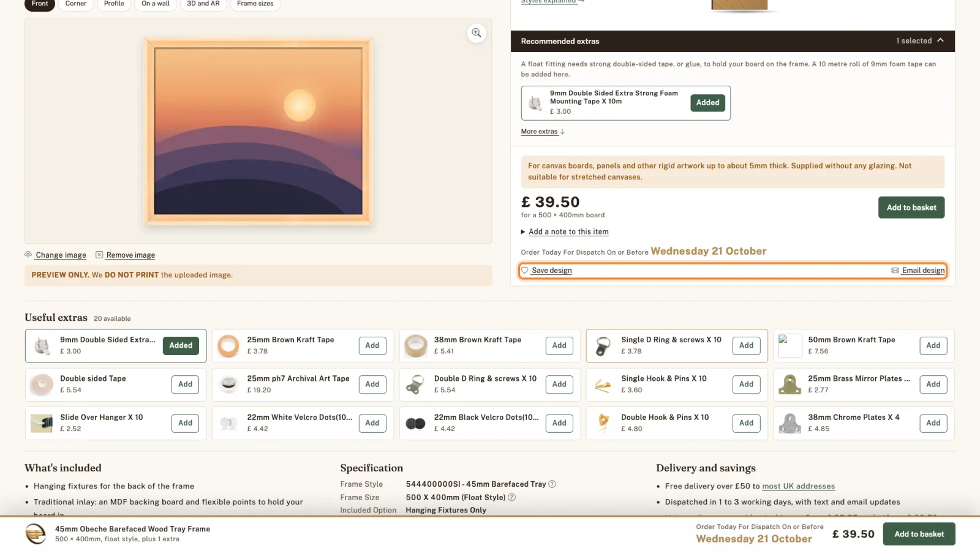Toggle Added on recommended 9mm foam tape
980x551 pixels.
707,103
